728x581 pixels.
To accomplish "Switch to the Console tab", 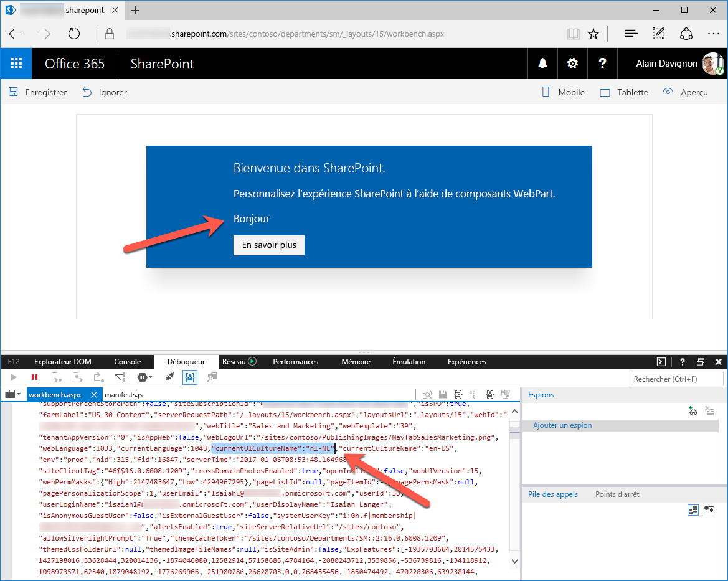I will [x=127, y=361].
